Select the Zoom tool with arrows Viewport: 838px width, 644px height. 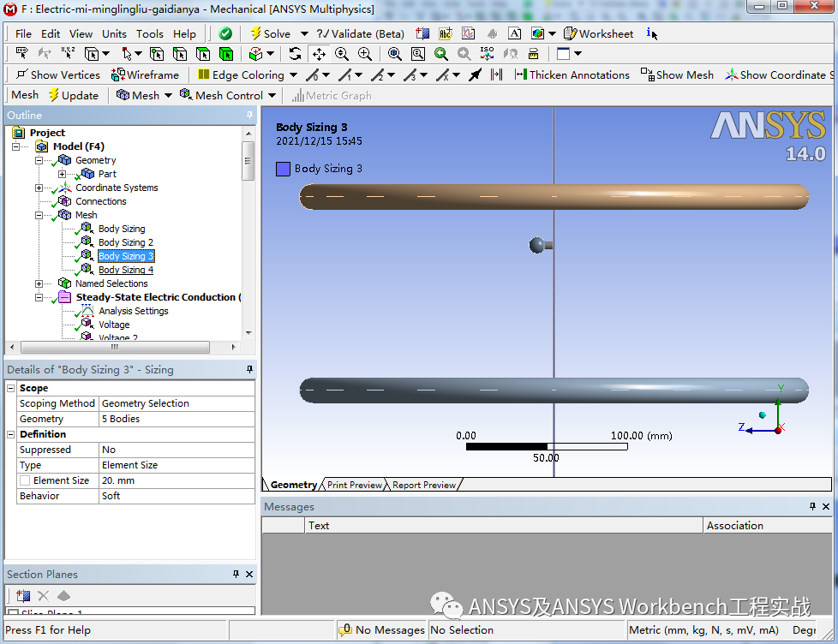pyautogui.click(x=342, y=53)
